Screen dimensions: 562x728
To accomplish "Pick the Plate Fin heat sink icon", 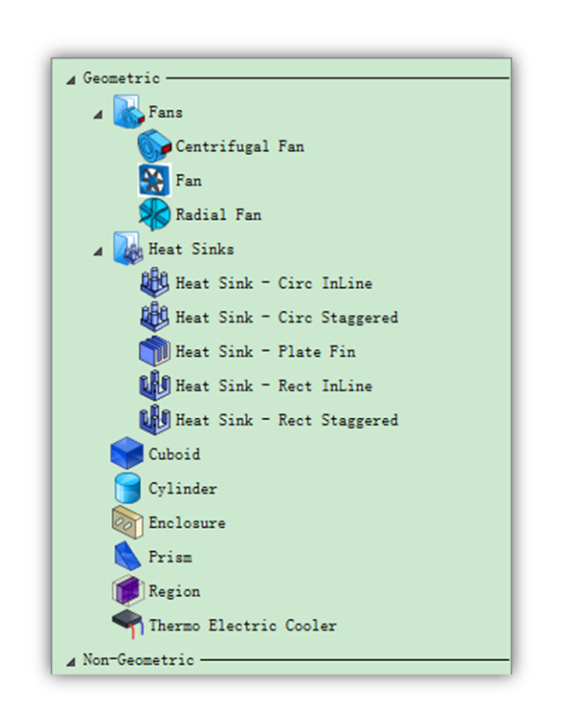I will (154, 351).
